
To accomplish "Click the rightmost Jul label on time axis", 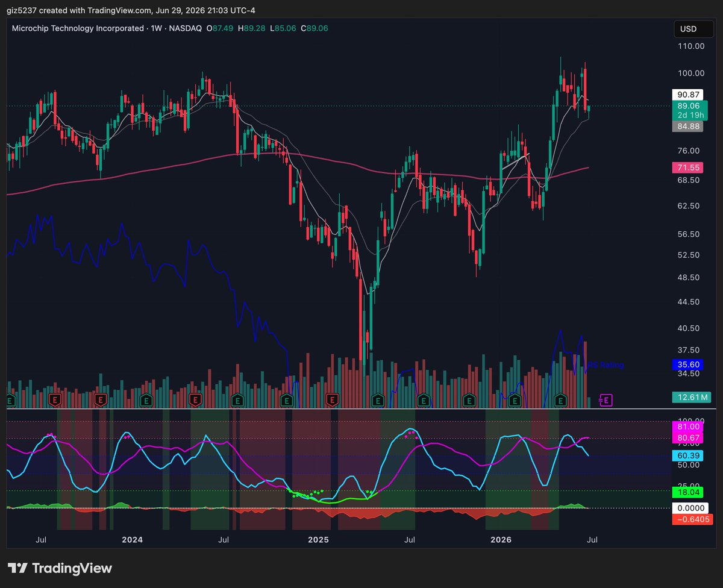I will 593,539.
